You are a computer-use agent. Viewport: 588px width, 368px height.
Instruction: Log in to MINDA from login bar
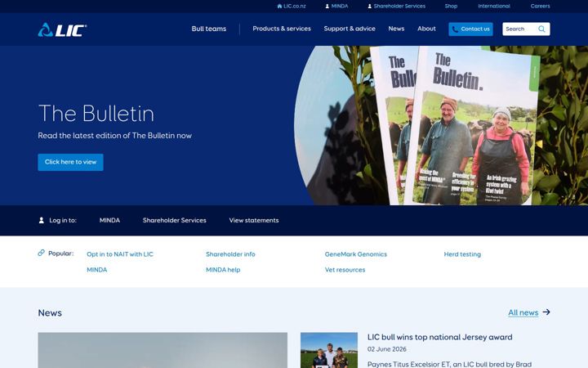point(109,221)
